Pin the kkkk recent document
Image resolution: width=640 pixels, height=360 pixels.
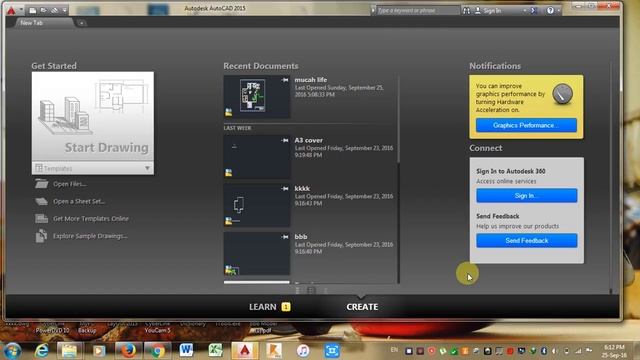(285, 189)
